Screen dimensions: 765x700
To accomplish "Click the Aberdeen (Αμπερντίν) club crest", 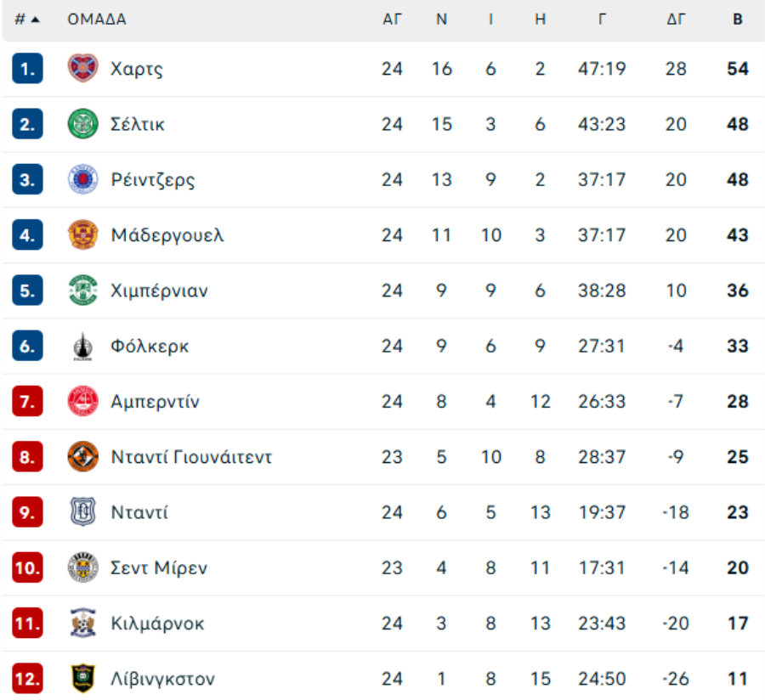I will point(82,401).
